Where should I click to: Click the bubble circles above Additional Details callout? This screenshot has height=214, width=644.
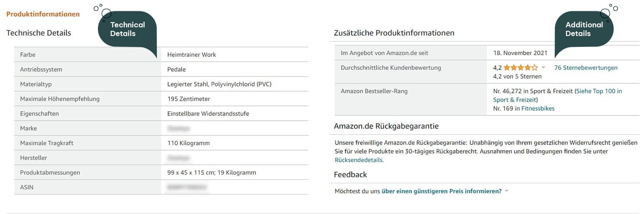(x=609, y=10)
